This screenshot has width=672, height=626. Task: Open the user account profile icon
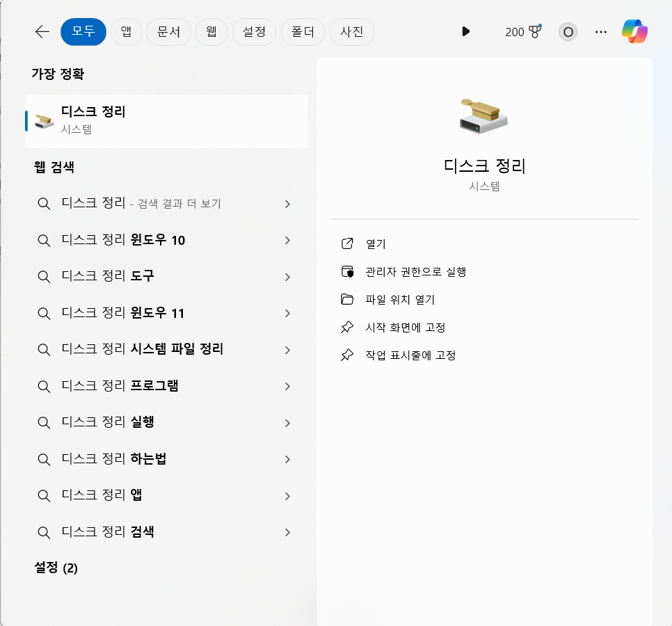pos(567,31)
